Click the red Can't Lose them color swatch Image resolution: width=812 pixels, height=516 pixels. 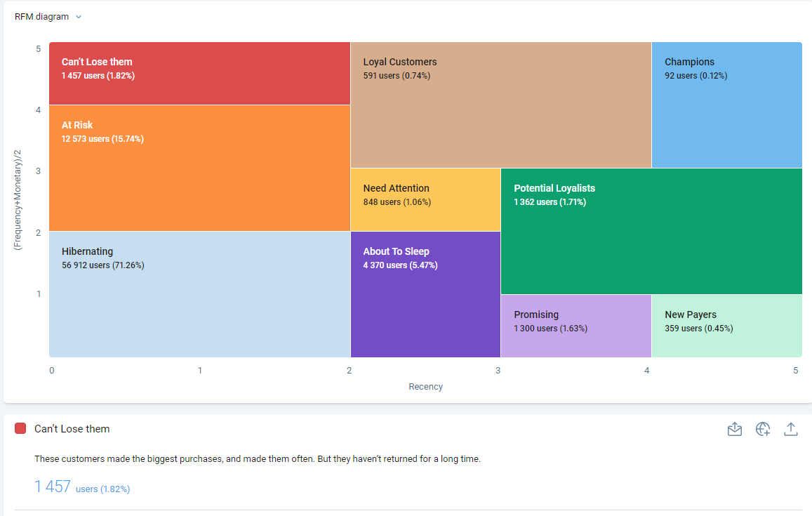point(20,428)
